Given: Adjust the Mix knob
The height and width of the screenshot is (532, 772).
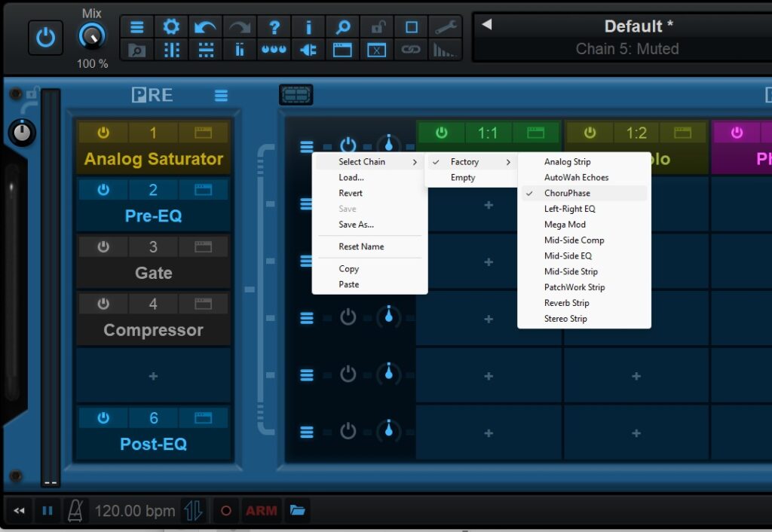Looking at the screenshot, I should (x=92, y=35).
